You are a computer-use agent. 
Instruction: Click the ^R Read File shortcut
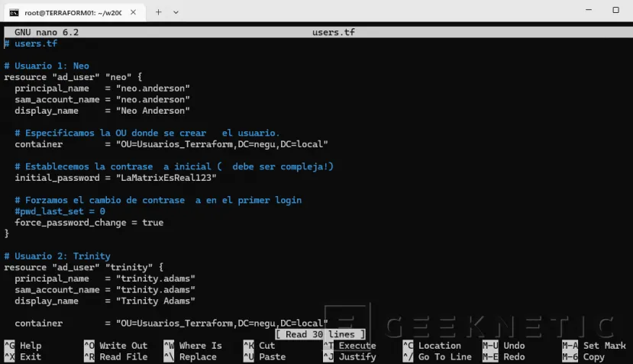[116, 357]
